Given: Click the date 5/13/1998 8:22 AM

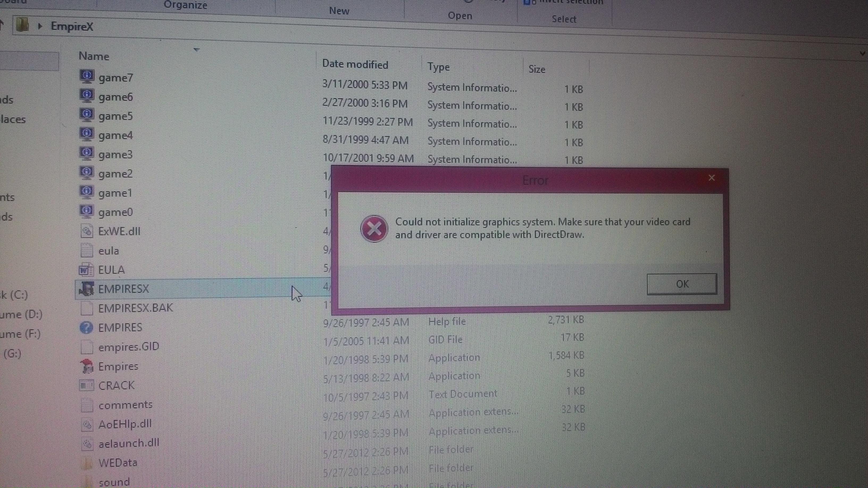Looking at the screenshot, I should pos(366,377).
